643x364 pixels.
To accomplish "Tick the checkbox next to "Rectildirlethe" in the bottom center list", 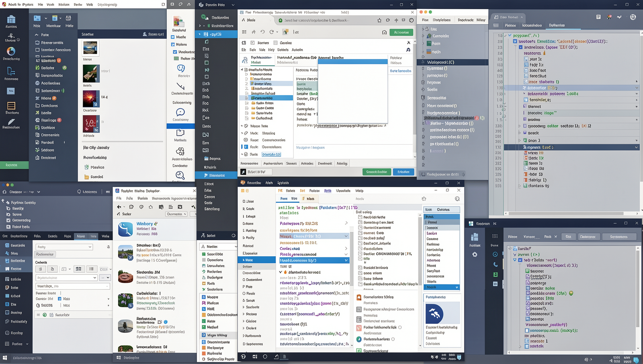I will click(x=360, y=217).
